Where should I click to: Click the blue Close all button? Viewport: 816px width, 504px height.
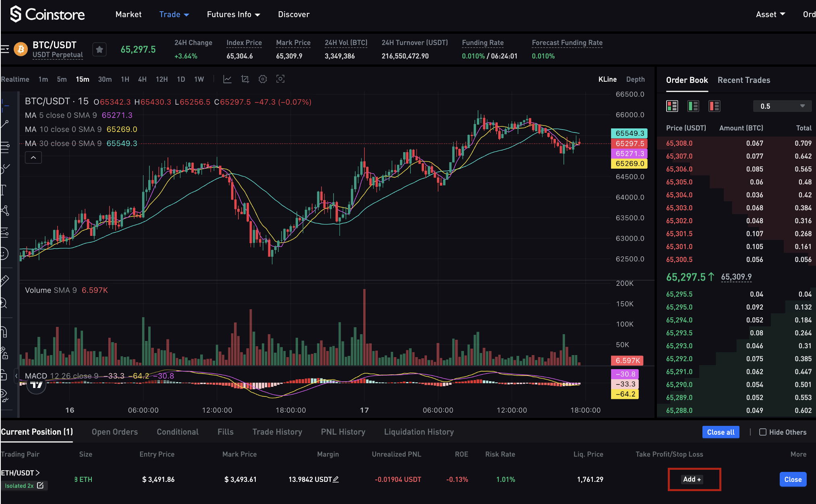(x=721, y=432)
